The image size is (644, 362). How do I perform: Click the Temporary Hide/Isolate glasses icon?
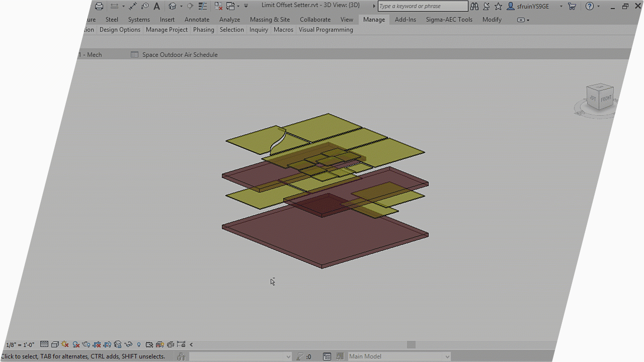point(128,344)
